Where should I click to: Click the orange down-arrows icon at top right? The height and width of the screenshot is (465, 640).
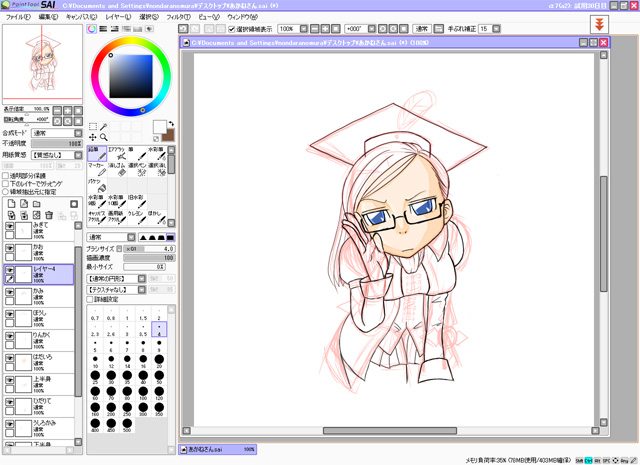pos(599,24)
